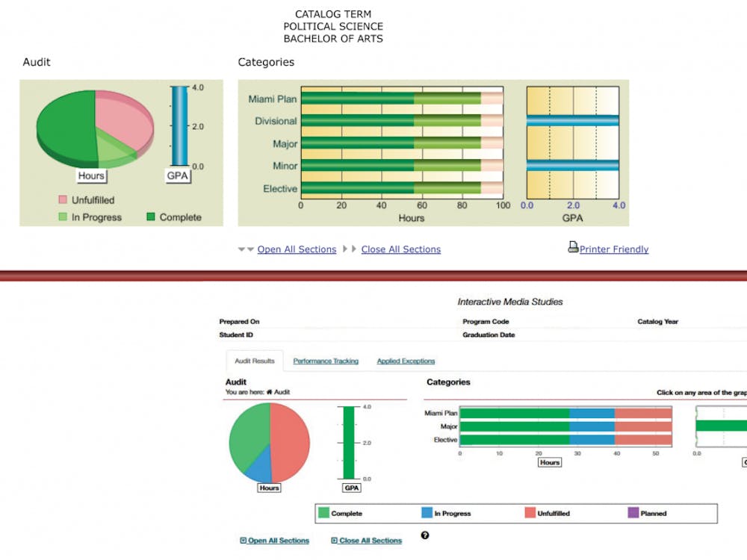
Task: Collapse all sections in the lower audit
Action: pos(370,541)
